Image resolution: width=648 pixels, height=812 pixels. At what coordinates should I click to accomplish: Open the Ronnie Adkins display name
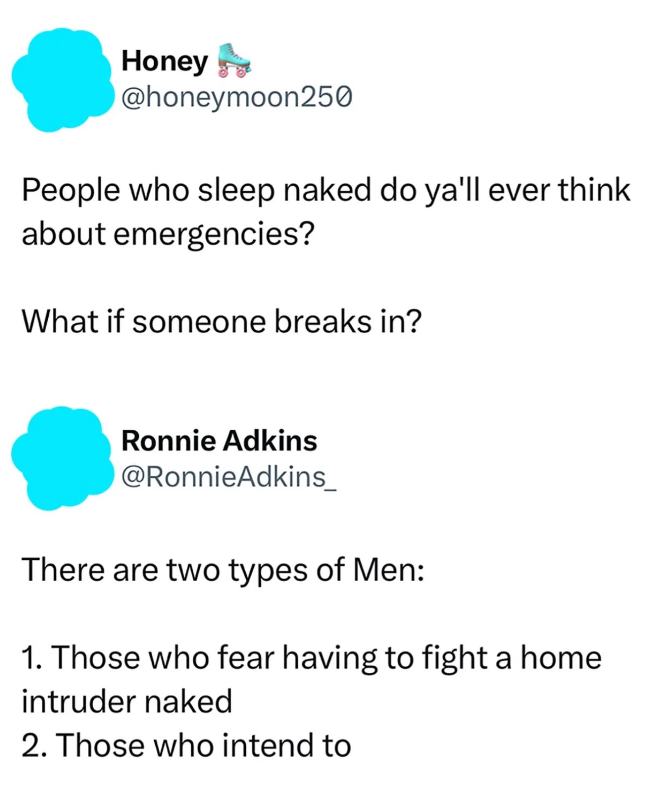[x=219, y=440]
